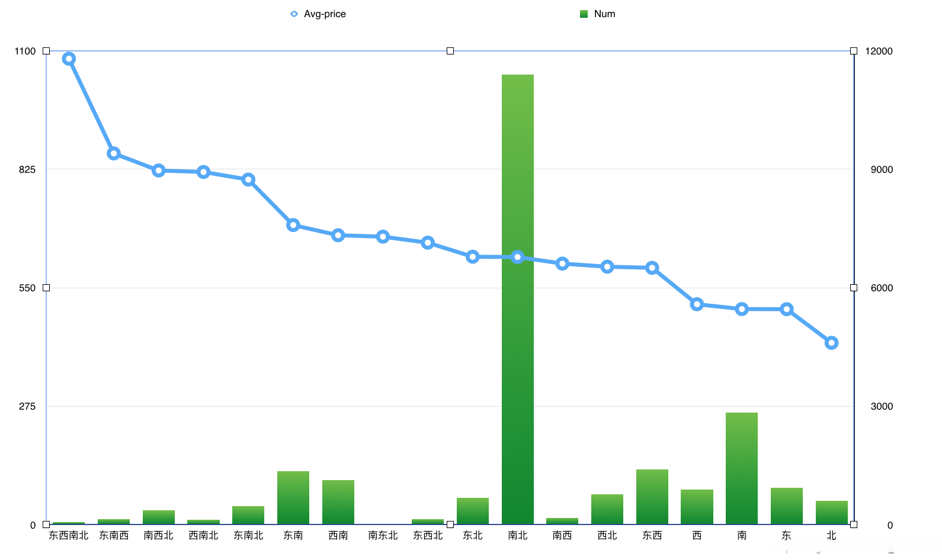Click the green bar above the 南 label

pyautogui.click(x=742, y=468)
